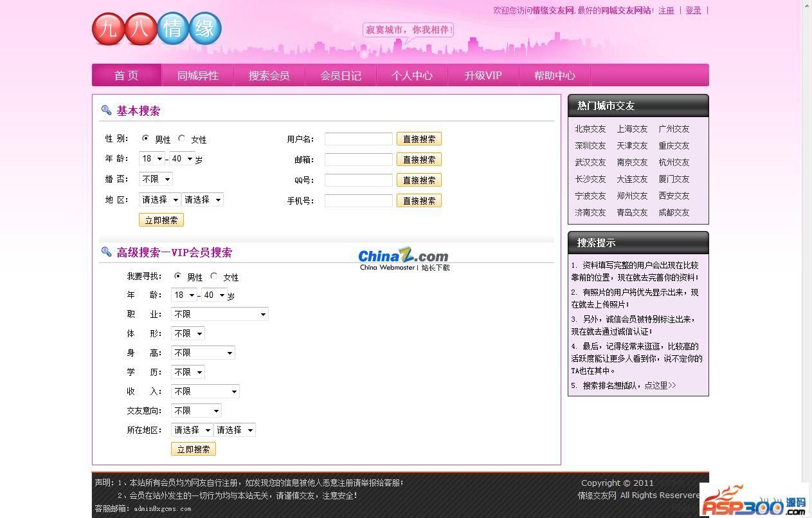Click the 九八情缘 site logo
Screen dimensions: 812x518
157,29
